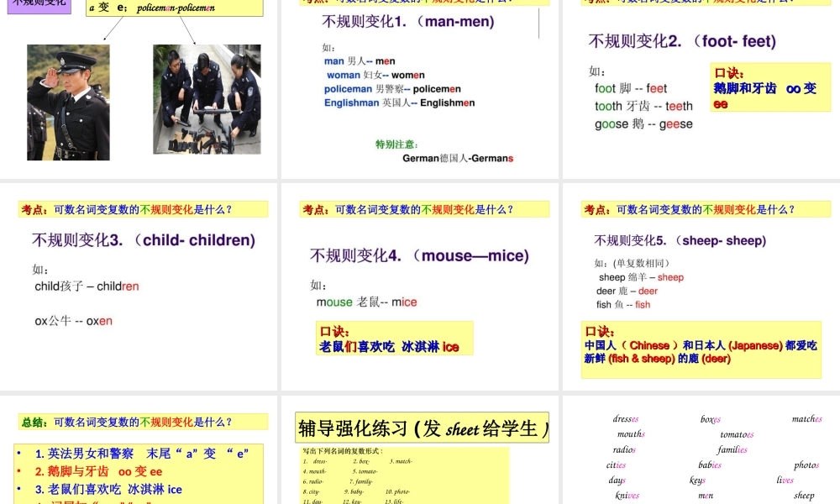Select the line "policeman 男警察-- policemen"
The image size is (840, 504).
coord(392,89)
